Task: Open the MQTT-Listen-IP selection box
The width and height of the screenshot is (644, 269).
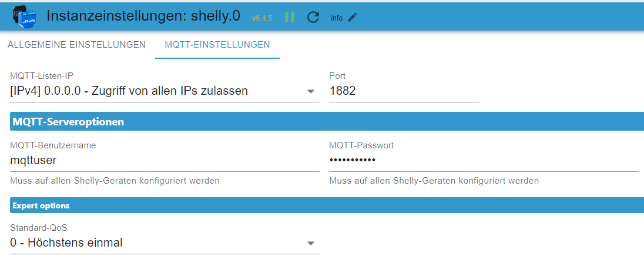Action: click(159, 91)
